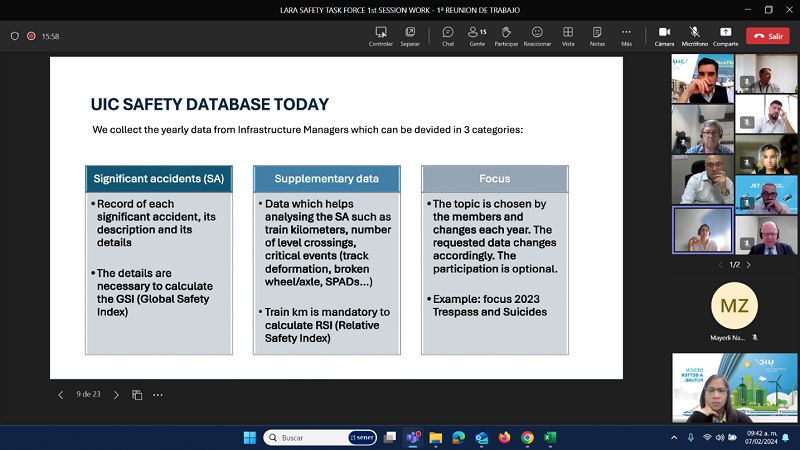Screen dimensions: 800x450
Task: Show next page of participant videos
Action: click(x=749, y=265)
